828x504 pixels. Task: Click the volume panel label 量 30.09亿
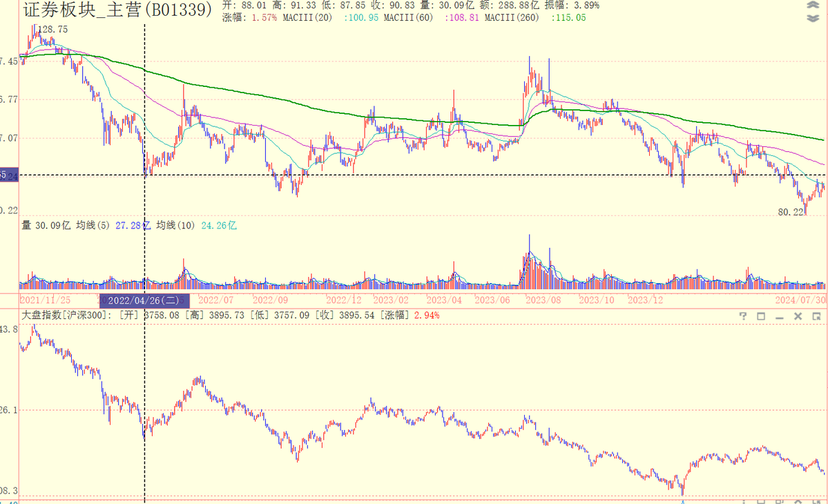point(46,225)
